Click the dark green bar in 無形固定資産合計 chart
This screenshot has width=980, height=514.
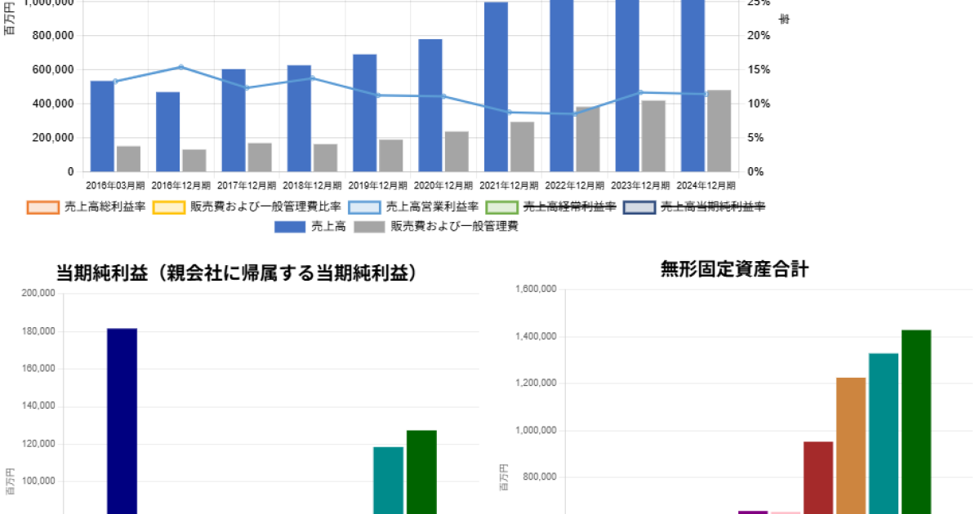pos(916,421)
